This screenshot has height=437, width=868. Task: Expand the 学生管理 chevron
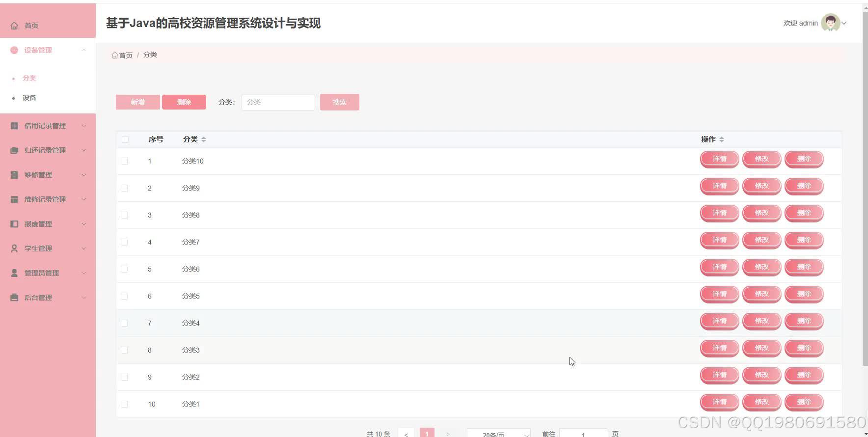84,248
